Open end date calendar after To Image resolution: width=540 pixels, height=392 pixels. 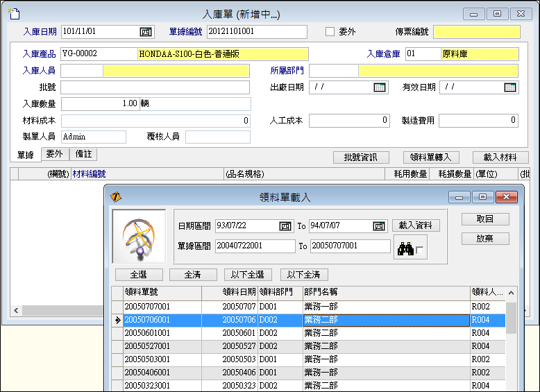click(379, 226)
